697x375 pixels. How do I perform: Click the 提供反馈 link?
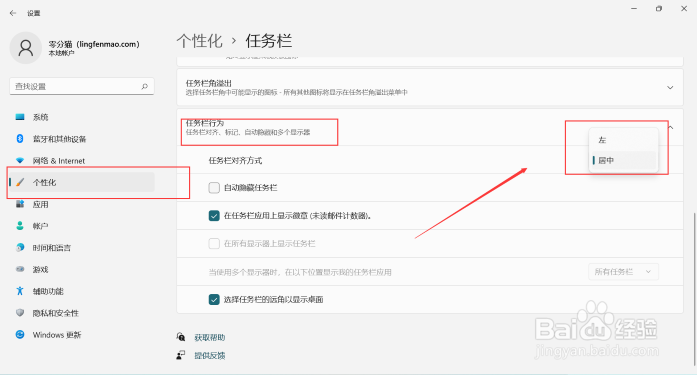click(210, 355)
